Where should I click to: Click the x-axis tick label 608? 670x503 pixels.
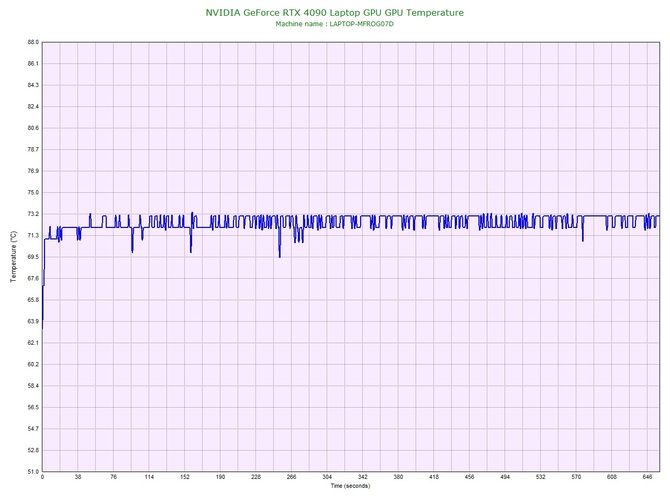(x=612, y=477)
